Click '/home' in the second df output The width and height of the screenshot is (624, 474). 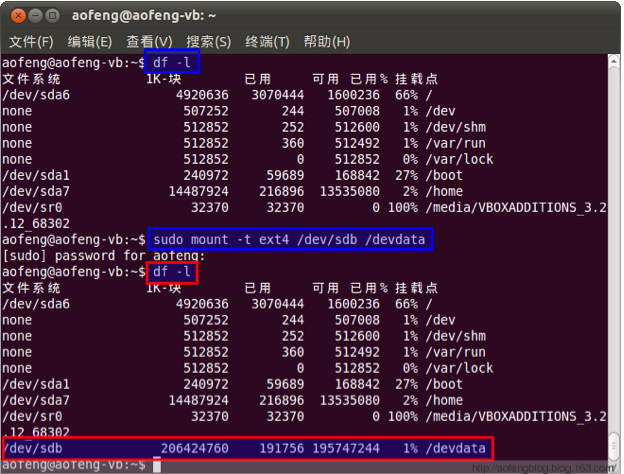point(444,400)
